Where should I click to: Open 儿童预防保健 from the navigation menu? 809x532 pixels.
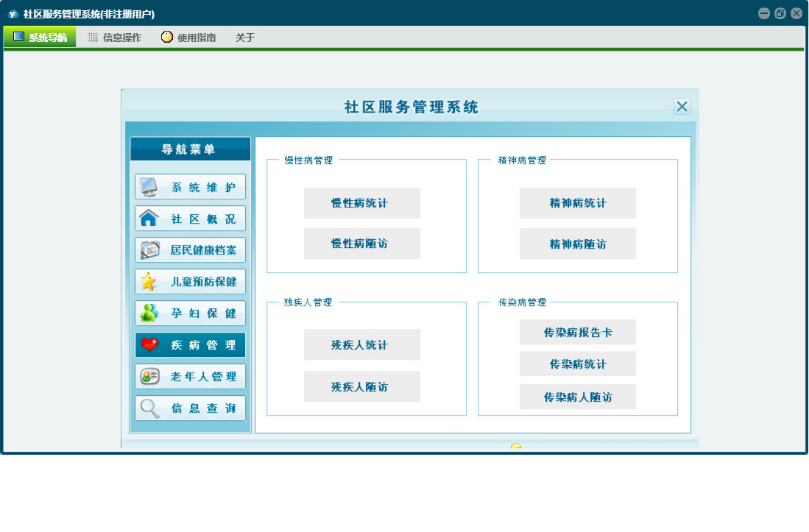click(x=191, y=282)
